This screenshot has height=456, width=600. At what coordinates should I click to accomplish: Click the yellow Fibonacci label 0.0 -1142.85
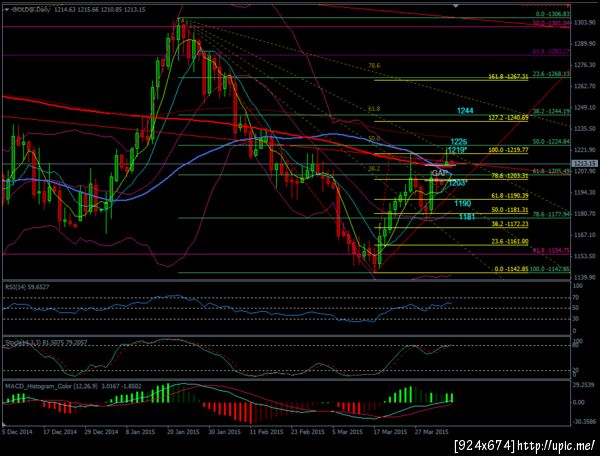point(511,269)
